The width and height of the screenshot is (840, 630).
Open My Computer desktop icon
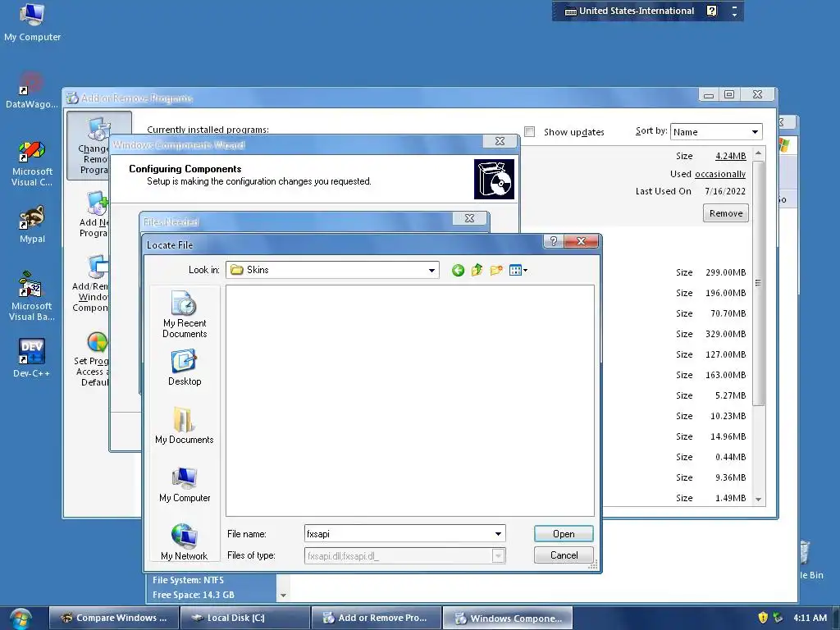click(32, 22)
